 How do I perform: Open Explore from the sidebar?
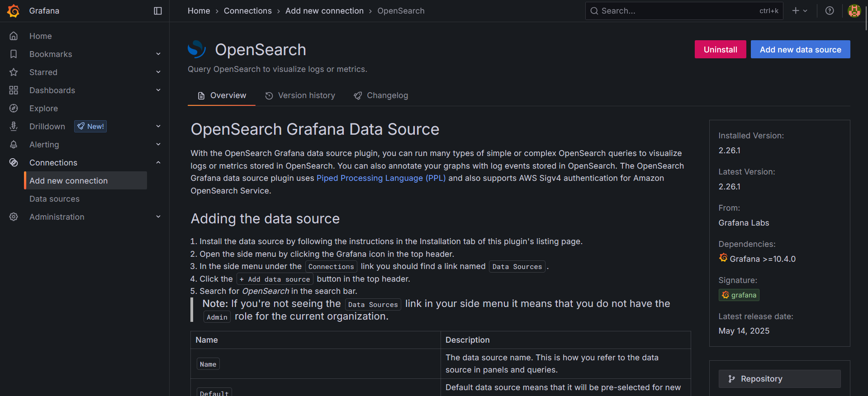(43, 108)
